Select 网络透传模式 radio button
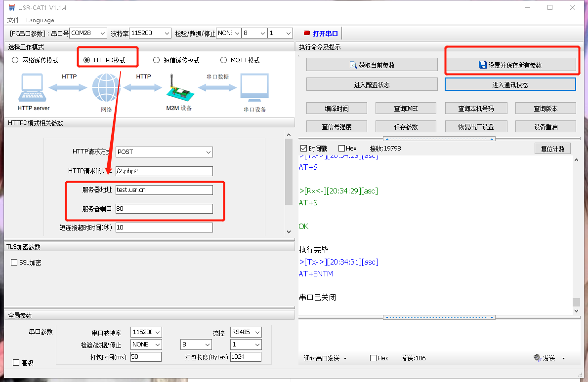Image resolution: width=588 pixels, height=382 pixels. 15,60
